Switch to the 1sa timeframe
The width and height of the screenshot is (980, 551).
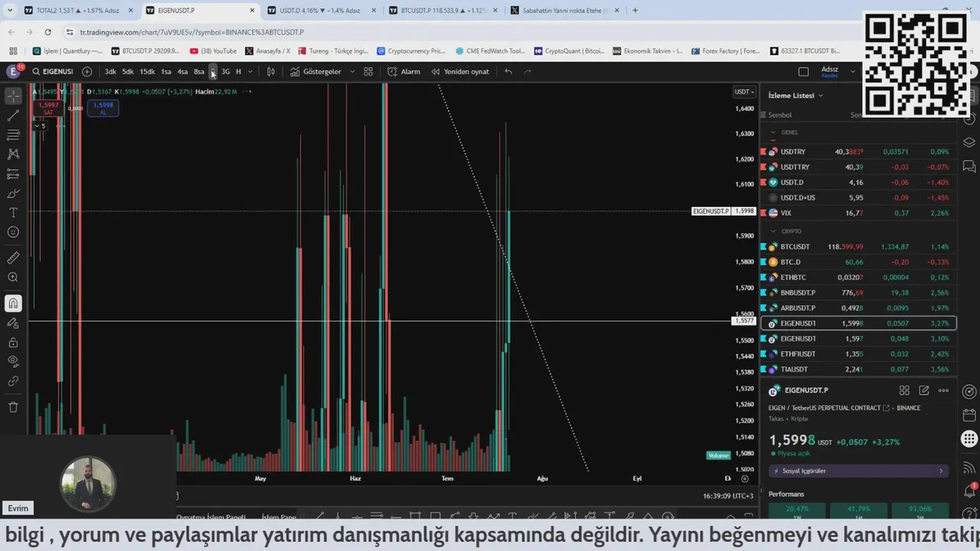point(166,71)
